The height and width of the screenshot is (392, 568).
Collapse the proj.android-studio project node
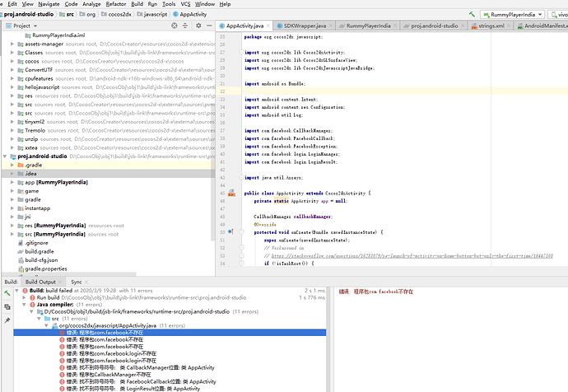[x=5, y=156]
